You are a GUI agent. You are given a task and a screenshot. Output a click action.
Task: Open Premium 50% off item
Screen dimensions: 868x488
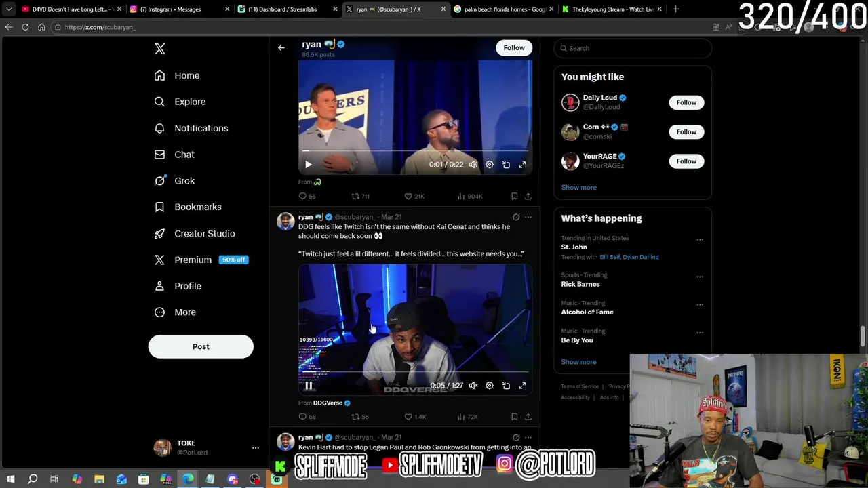[201, 260]
